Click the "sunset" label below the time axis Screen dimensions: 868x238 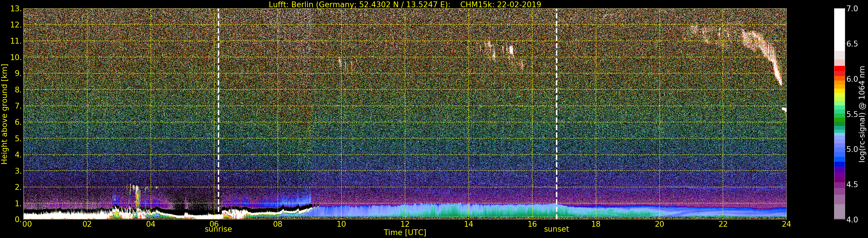click(556, 229)
